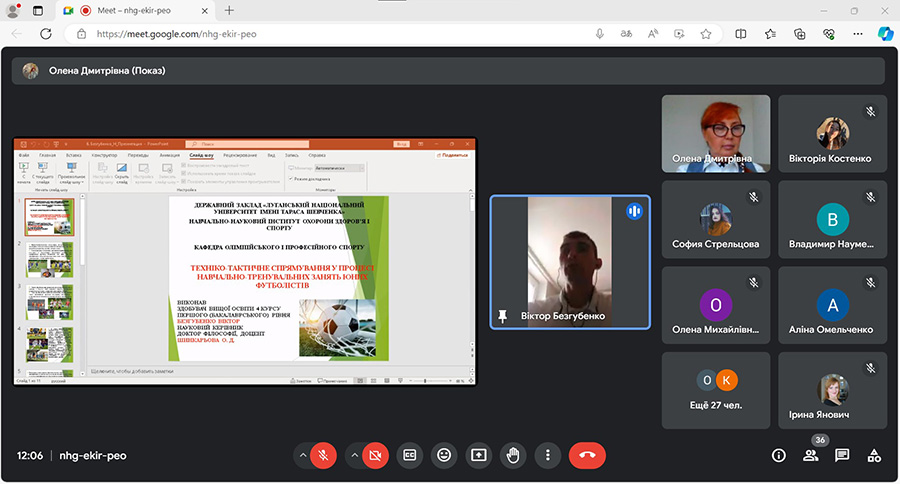Open the emoji reactions panel
The height and width of the screenshot is (484, 900).
point(444,455)
